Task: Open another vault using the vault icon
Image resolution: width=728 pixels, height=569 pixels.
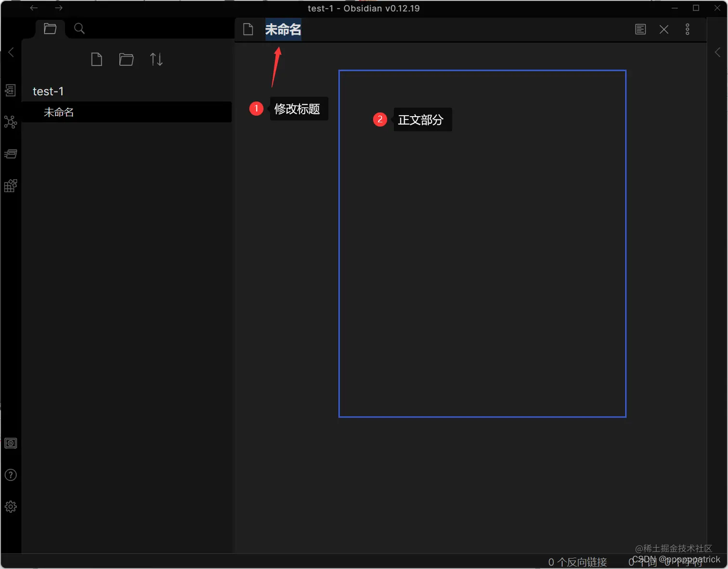Action: [x=11, y=443]
